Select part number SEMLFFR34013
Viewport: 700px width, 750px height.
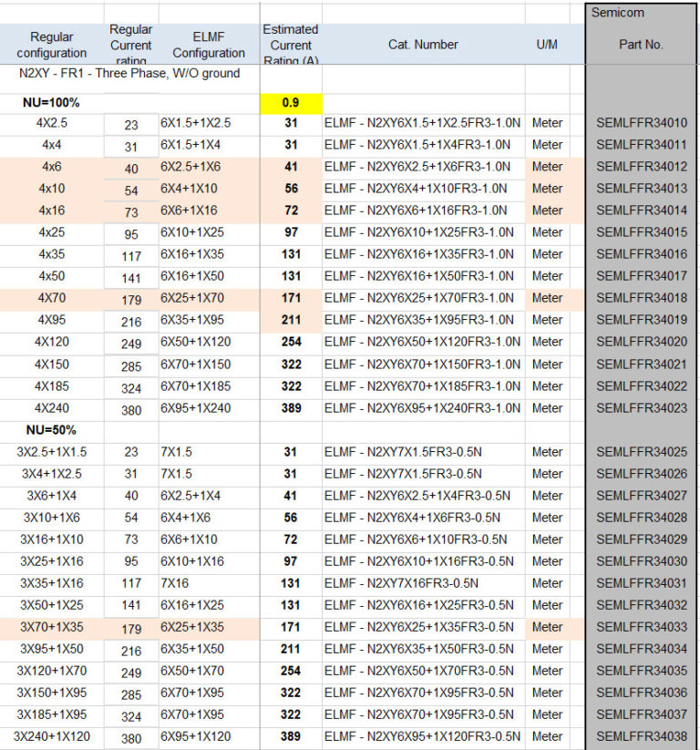[641, 189]
